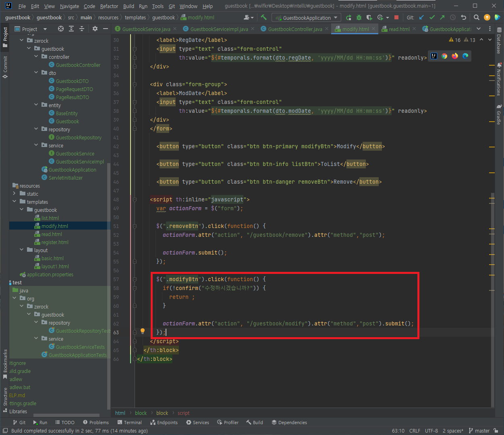Stop the running application via red square
The height and width of the screenshot is (435, 504).
pyautogui.click(x=396, y=18)
